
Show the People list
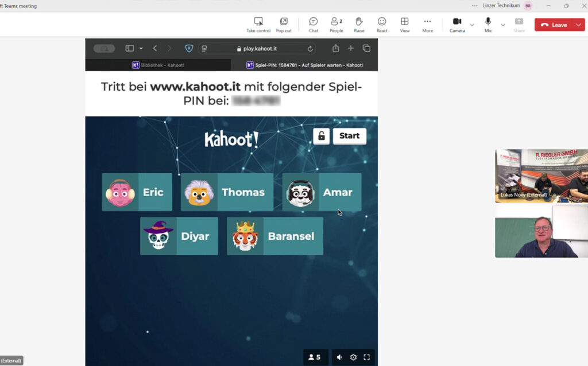pos(336,25)
